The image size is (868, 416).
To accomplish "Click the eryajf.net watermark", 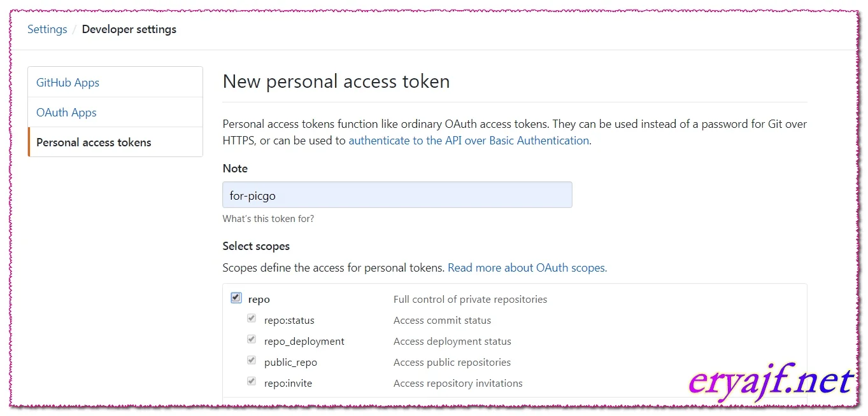I will point(771,382).
